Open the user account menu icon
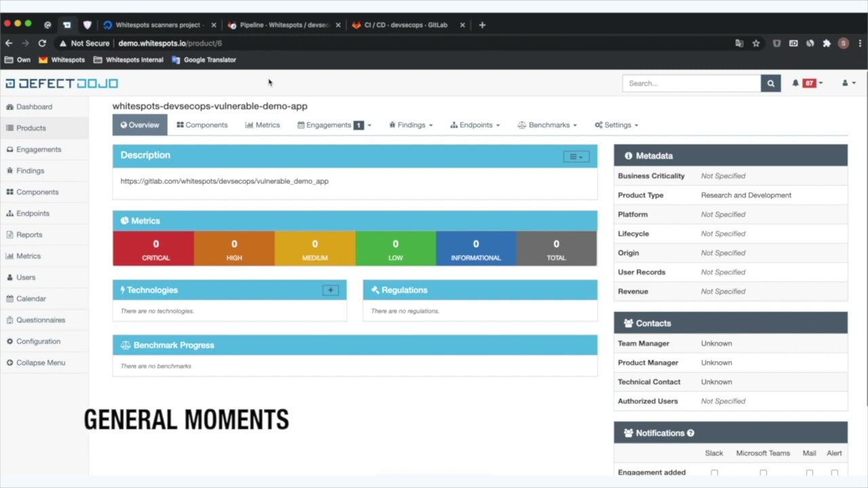Viewport: 868px width, 488px height. (x=848, y=83)
